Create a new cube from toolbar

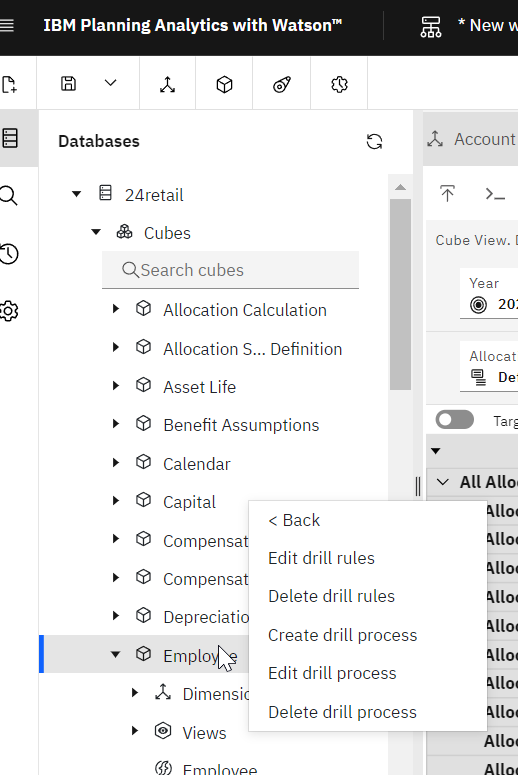pos(224,85)
